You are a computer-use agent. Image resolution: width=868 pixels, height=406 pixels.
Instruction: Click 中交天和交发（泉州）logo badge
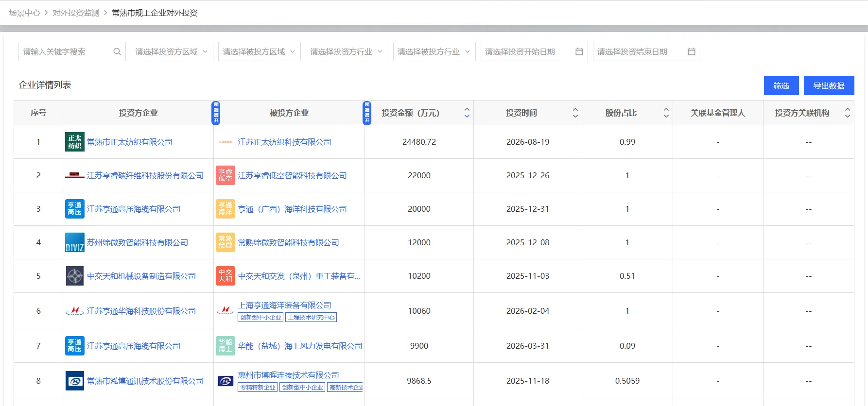(x=226, y=276)
